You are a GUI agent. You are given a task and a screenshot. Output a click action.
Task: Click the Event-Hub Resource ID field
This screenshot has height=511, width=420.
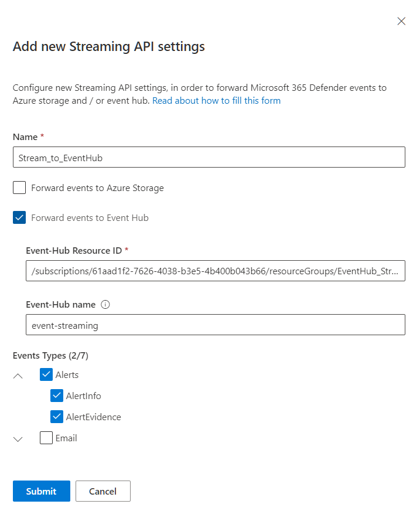[216, 271]
